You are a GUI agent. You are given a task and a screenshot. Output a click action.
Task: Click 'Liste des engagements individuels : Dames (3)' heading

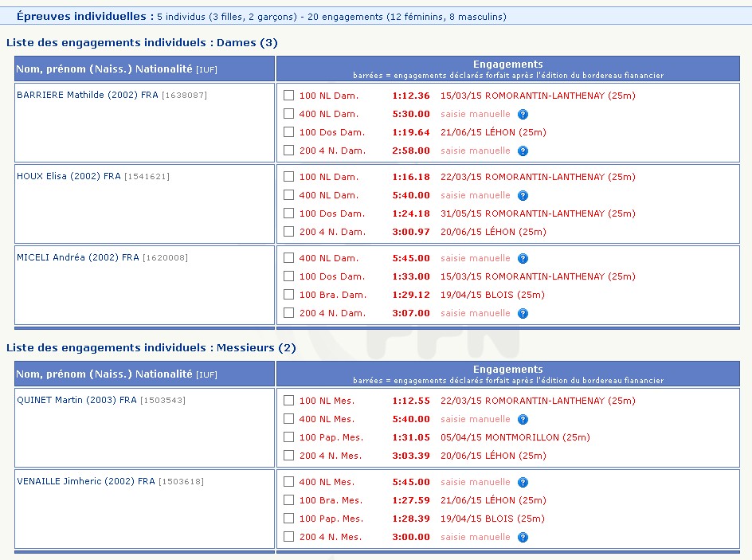coord(142,43)
